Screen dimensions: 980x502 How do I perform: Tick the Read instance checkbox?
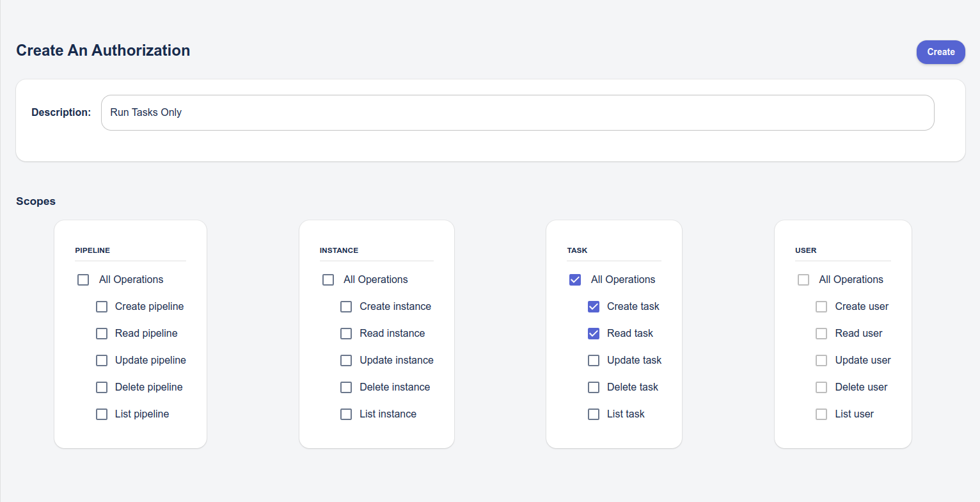coord(346,334)
